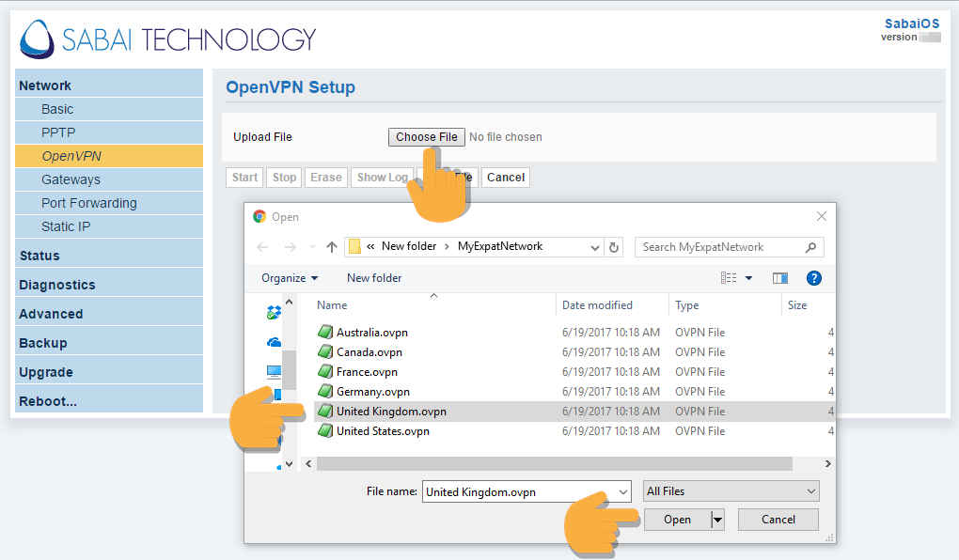Click New folder toolbar button
Image resolution: width=959 pixels, height=560 pixels.
[374, 278]
